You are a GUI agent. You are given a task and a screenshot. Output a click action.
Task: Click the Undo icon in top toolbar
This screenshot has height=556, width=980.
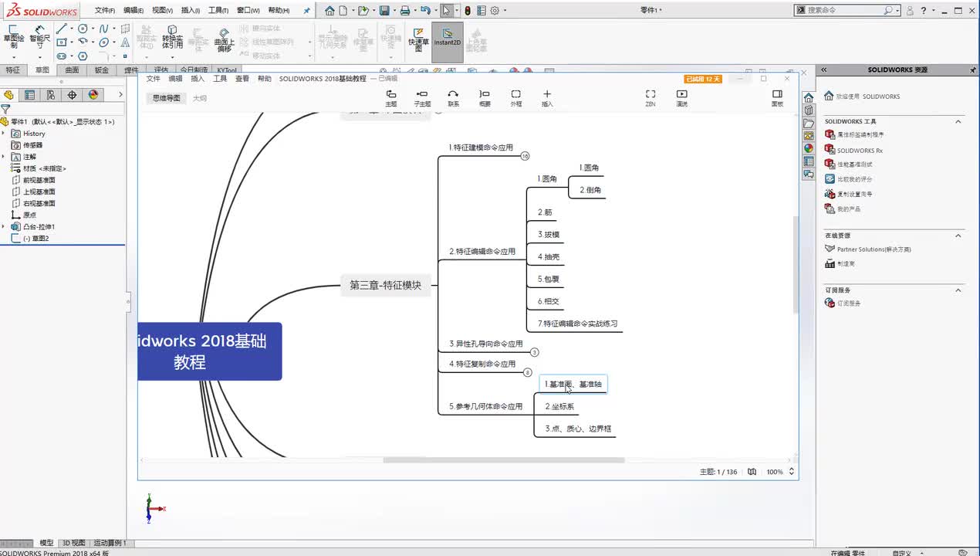[424, 11]
